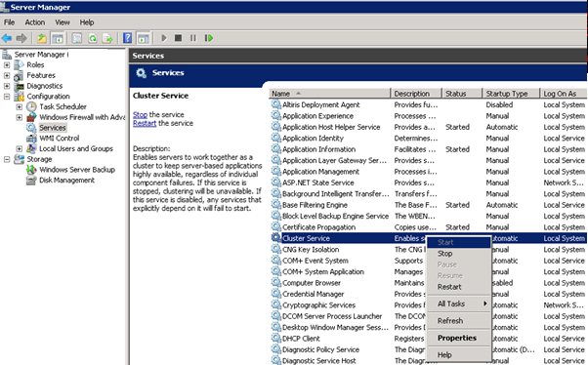The height and width of the screenshot is (365, 588).
Task: Click the Refresh toolbar icon
Action: click(x=93, y=38)
